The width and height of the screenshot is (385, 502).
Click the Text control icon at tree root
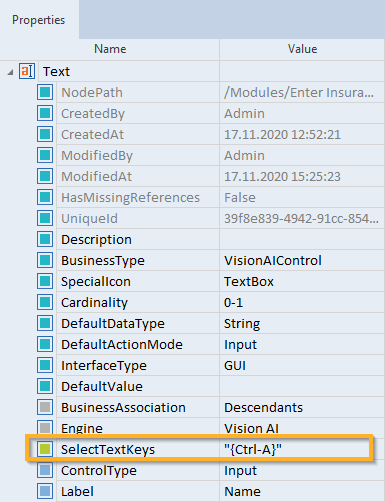[x=27, y=71]
